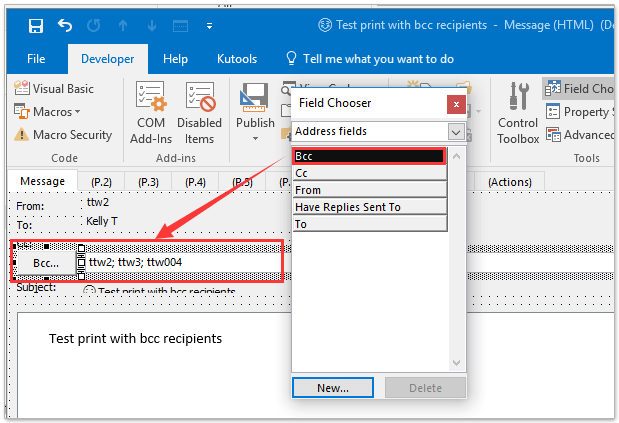This screenshot has height=423, width=619.
Task: Click the Subject label on form
Action: (x=36, y=287)
